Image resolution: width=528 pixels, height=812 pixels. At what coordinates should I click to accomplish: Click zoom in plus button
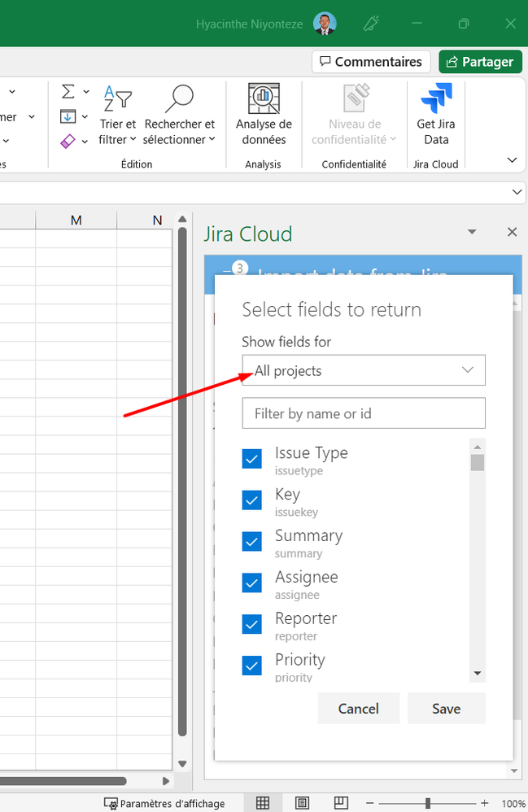pos(484,803)
